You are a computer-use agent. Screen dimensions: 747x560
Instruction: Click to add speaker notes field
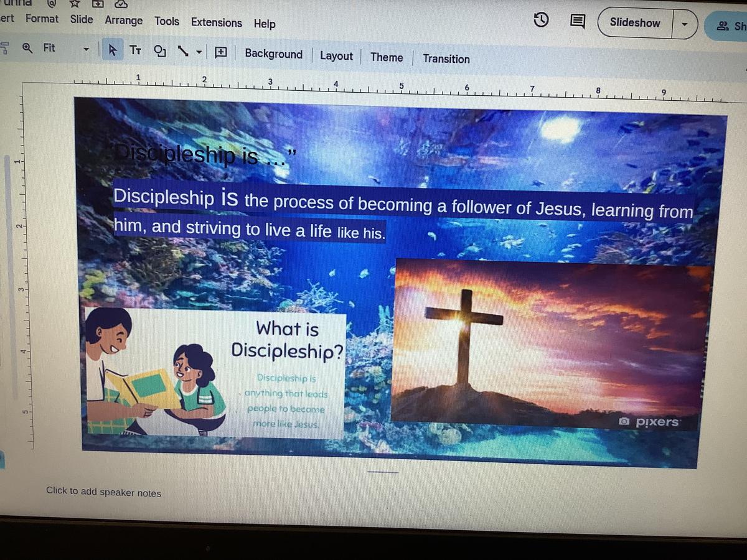click(x=103, y=492)
